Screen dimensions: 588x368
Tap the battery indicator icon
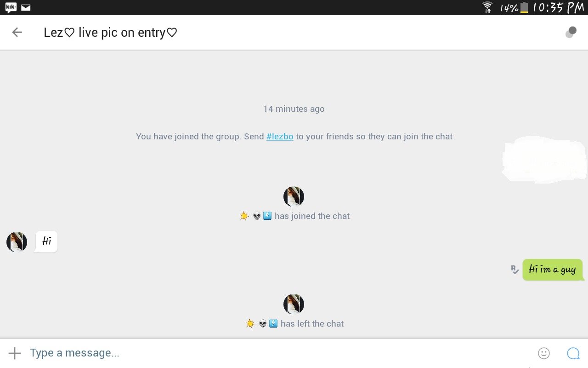pyautogui.click(x=524, y=7)
